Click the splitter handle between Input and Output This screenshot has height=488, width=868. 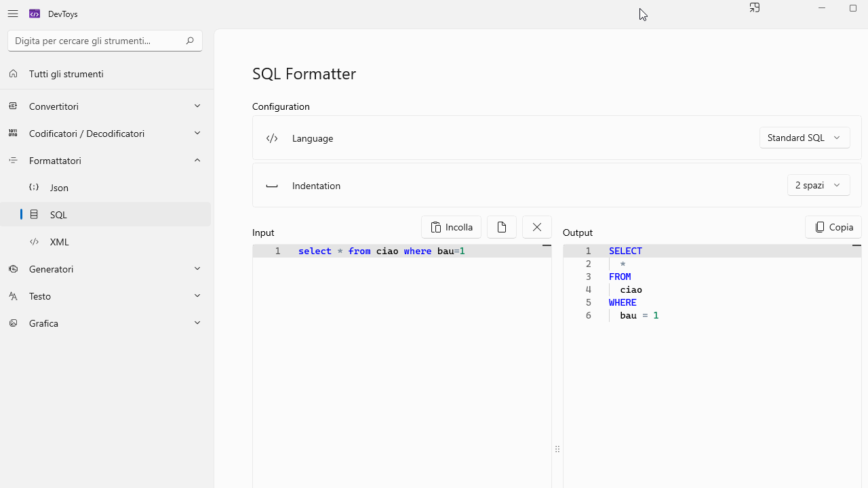click(x=557, y=449)
